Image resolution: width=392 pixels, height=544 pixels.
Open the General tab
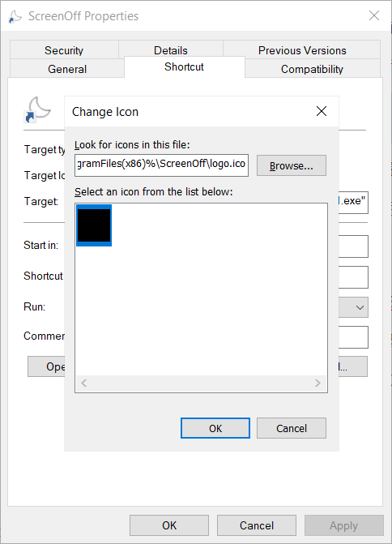[x=67, y=69]
